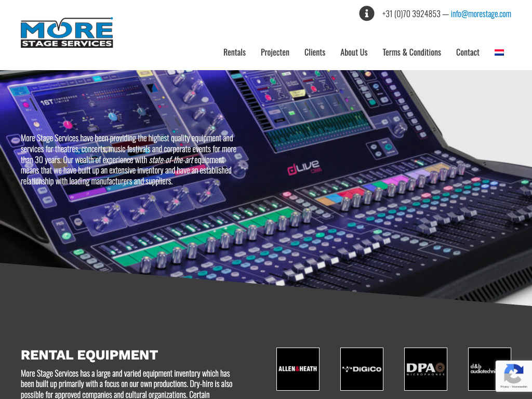Open the reCAPTCHA Privacy link

[x=504, y=387]
